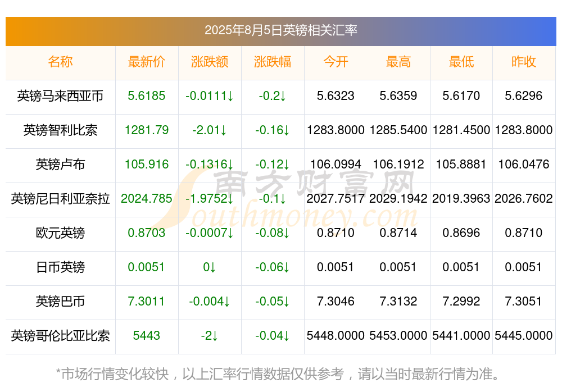Select the 英镑尼日利亚奈拉 row name
Image resolution: width=562 pixels, height=392 pixels.
(x=60, y=198)
